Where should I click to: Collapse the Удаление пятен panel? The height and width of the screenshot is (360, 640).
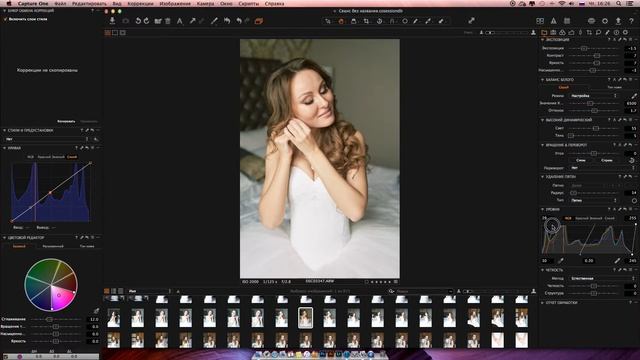click(542, 177)
